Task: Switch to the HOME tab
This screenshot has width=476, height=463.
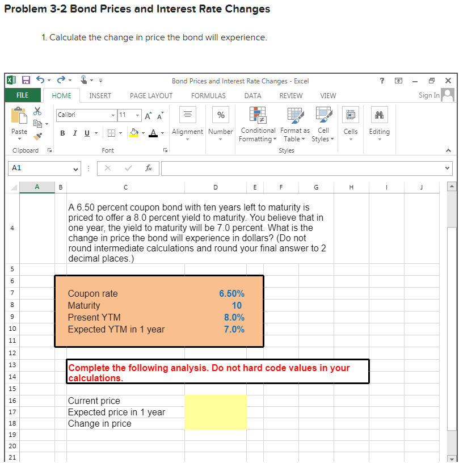Action: pos(62,96)
